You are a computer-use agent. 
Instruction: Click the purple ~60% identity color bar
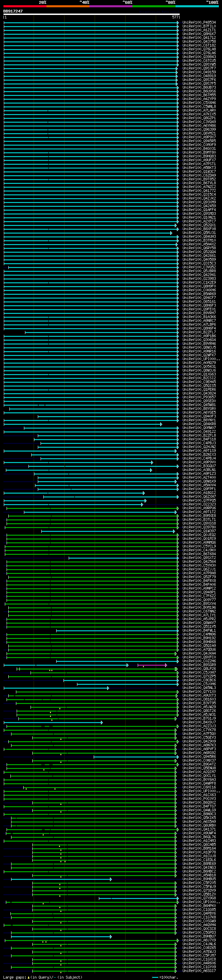tap(111, 6)
